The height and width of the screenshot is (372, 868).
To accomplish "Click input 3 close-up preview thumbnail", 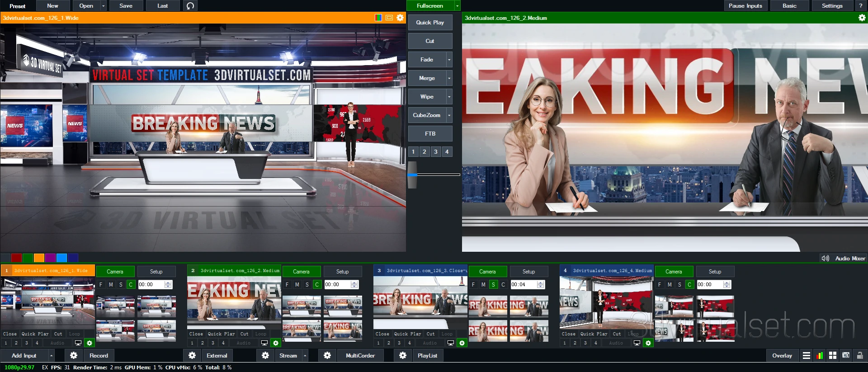I will pyautogui.click(x=420, y=303).
